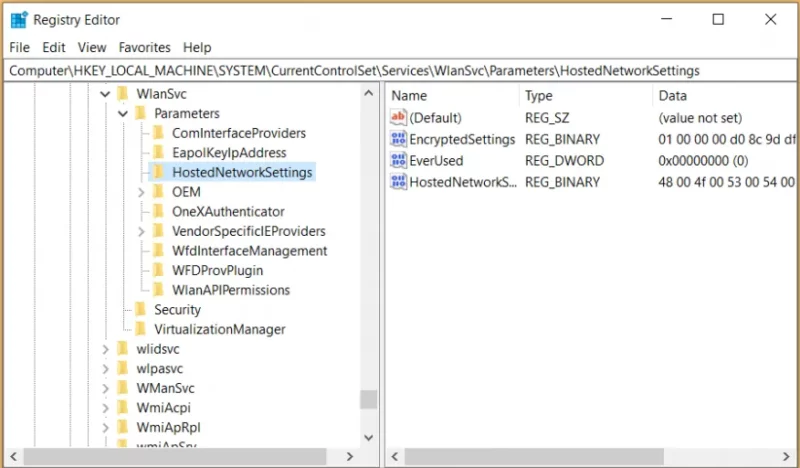The width and height of the screenshot is (800, 468).
Task: Select the WFDProvPlugin key
Action: tap(217, 270)
